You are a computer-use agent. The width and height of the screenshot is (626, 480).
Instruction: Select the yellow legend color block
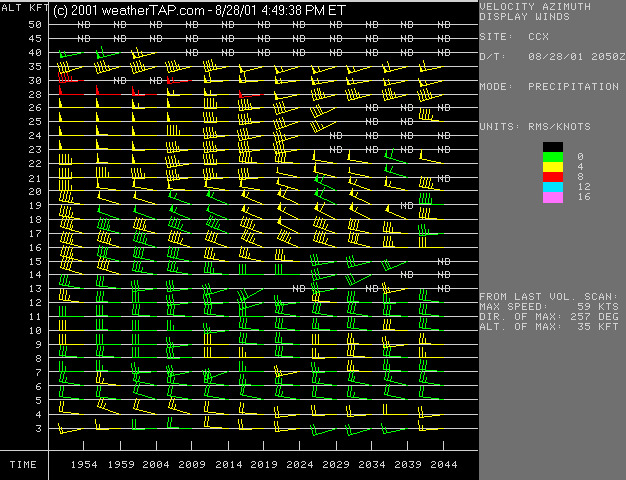click(x=552, y=167)
